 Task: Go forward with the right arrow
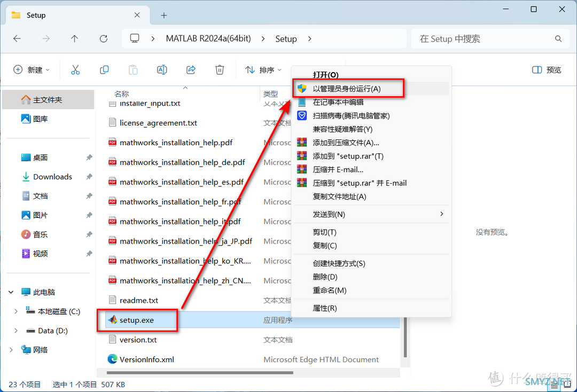45,38
